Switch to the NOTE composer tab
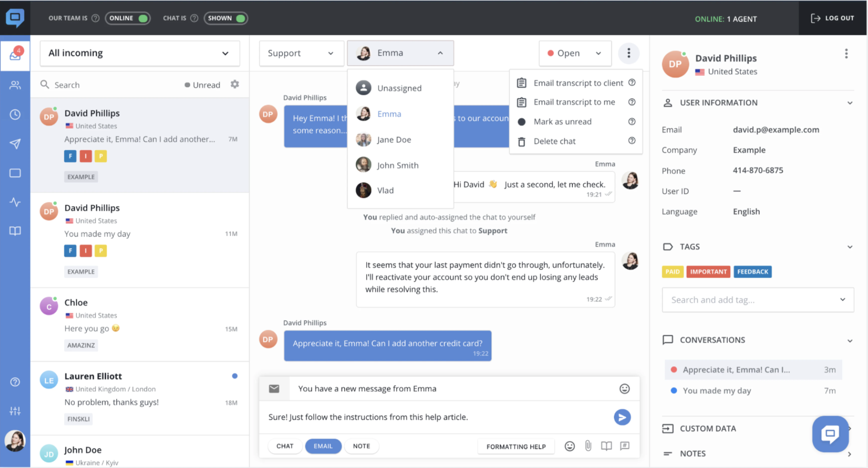Screen dimensions: 868x468 [361, 446]
